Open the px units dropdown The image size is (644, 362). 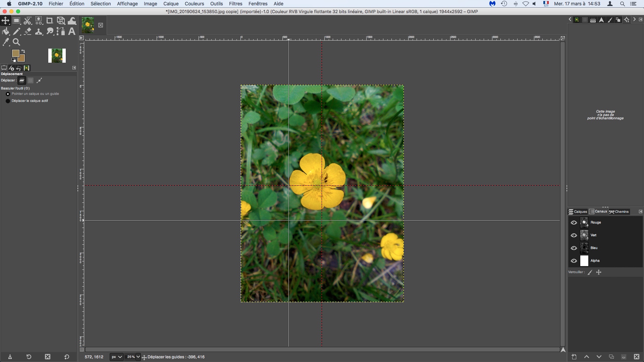(117, 357)
